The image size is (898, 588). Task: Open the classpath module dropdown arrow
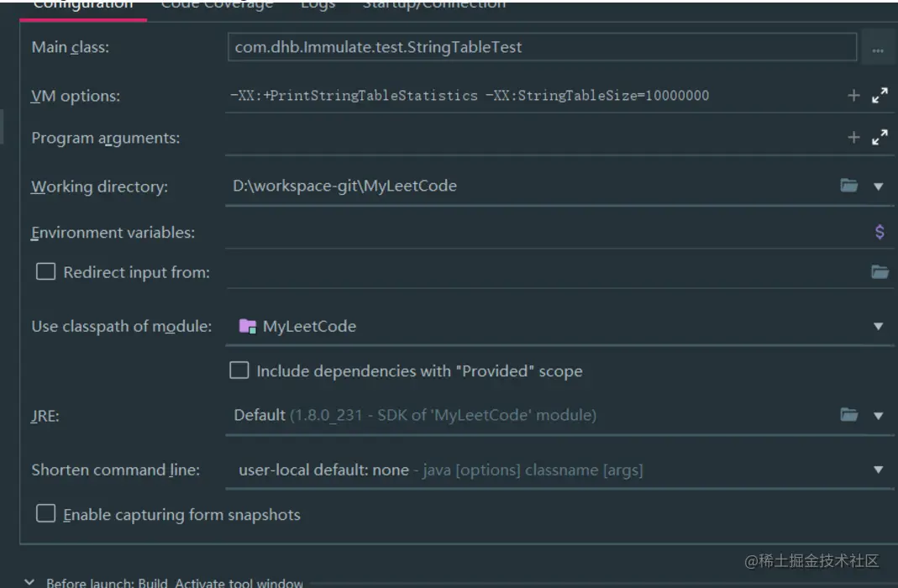click(878, 327)
